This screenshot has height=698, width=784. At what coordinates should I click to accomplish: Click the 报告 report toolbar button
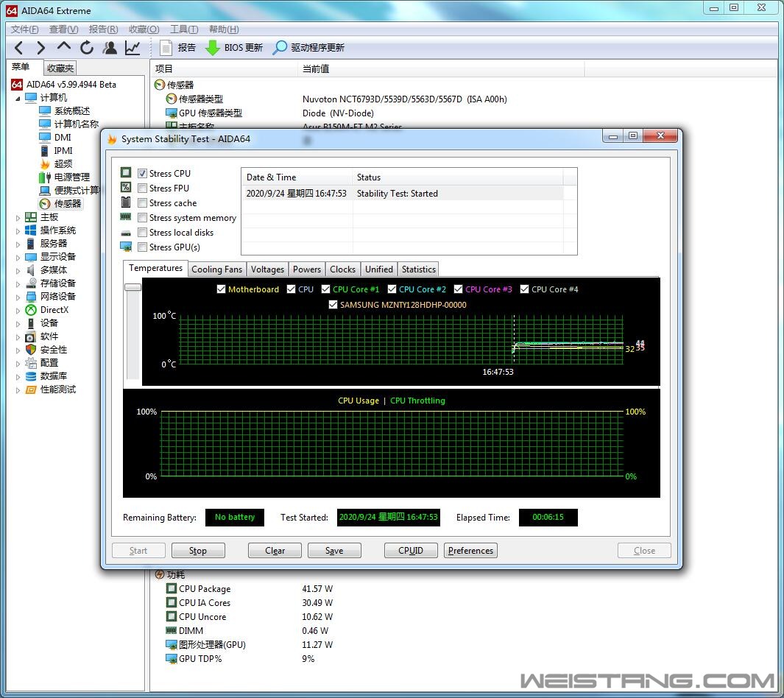coord(177,48)
